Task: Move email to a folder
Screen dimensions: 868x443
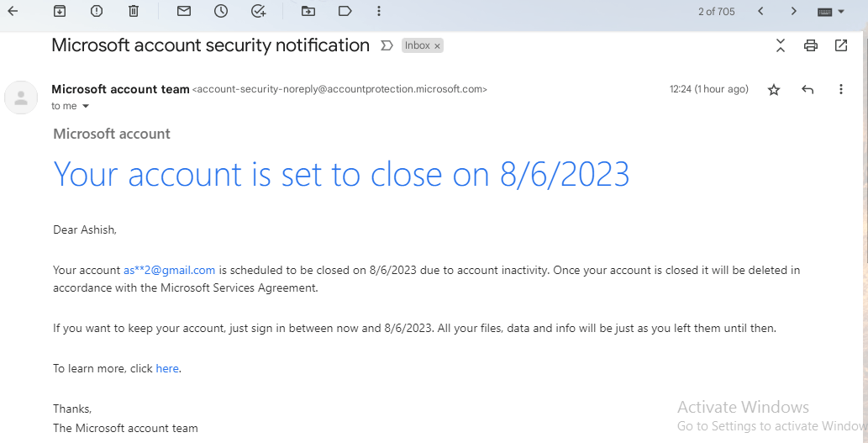Action: 308,11
